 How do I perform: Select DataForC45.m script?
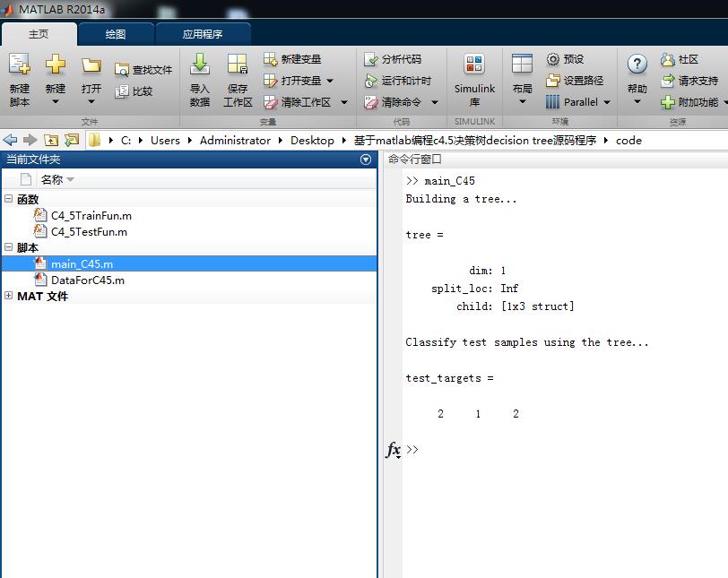click(87, 280)
